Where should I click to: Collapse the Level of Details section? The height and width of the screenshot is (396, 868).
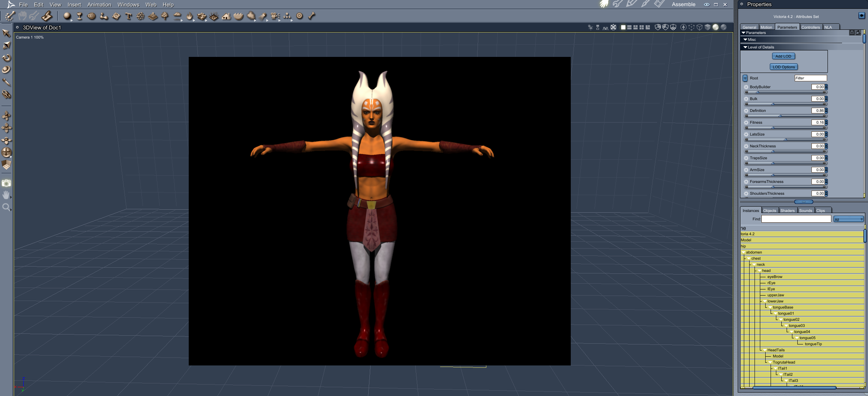click(745, 47)
